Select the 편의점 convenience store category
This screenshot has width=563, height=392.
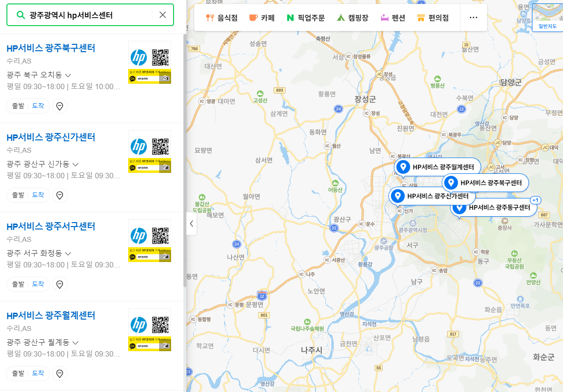click(x=433, y=18)
